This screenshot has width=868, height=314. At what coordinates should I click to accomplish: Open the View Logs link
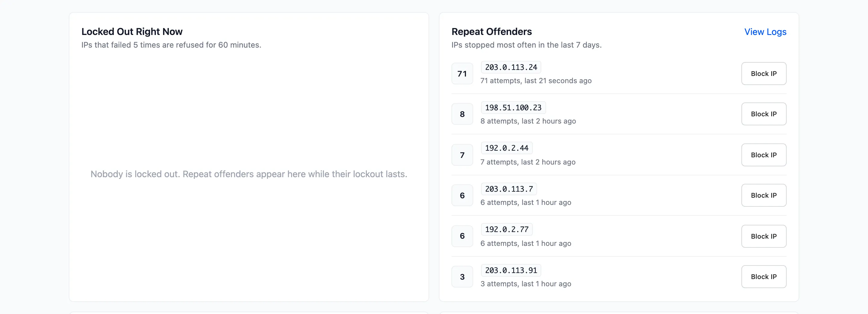pos(765,32)
